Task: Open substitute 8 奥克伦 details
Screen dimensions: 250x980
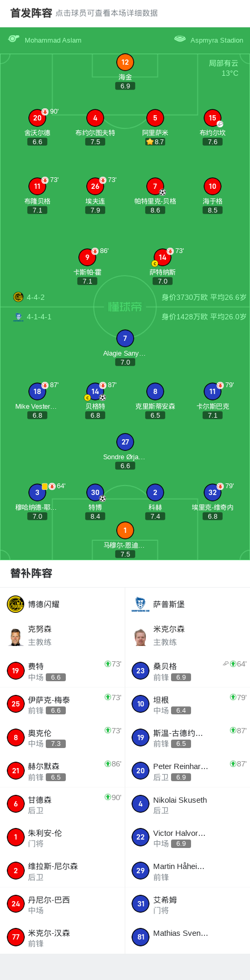Action: click(63, 737)
